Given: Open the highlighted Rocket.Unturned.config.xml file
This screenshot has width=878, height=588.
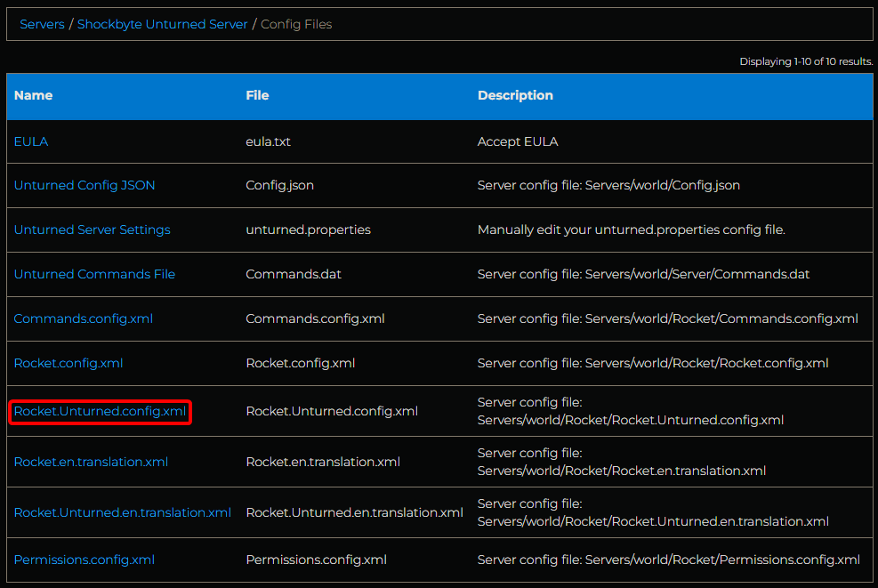Looking at the screenshot, I should [99, 411].
